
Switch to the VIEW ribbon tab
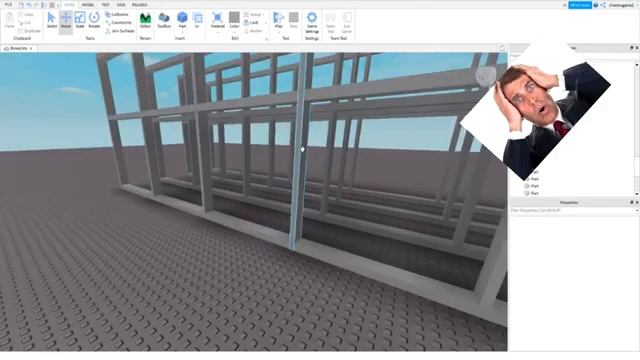121,5
